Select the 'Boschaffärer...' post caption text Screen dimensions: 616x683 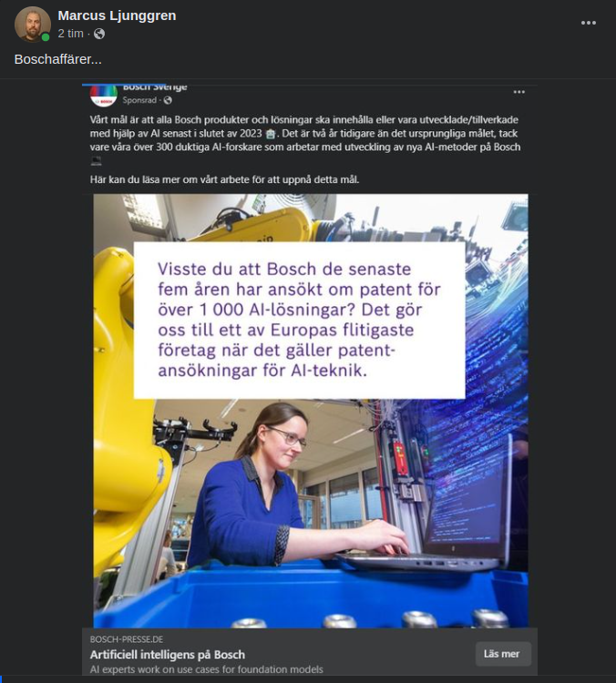[x=58, y=59]
